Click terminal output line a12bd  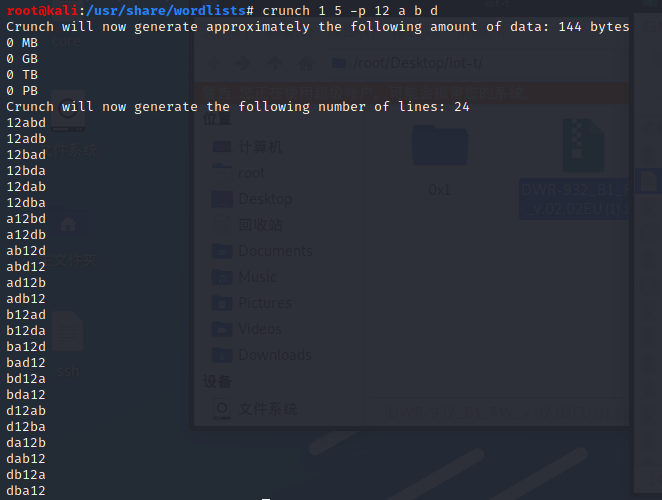(26, 219)
